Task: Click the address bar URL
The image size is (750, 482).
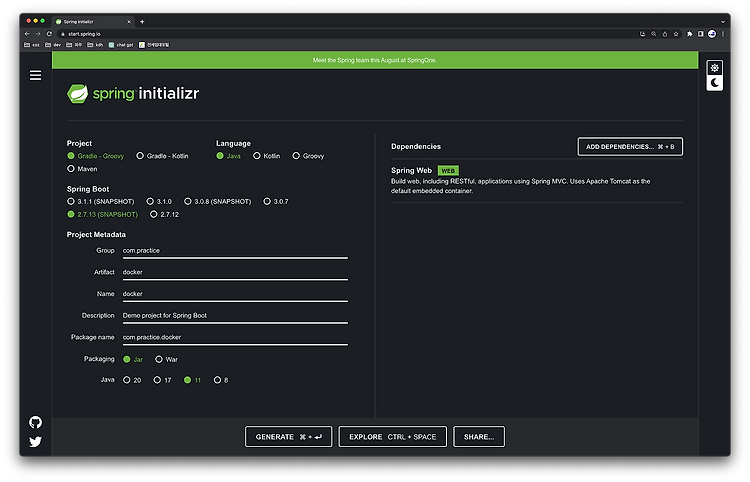Action: click(x=84, y=34)
